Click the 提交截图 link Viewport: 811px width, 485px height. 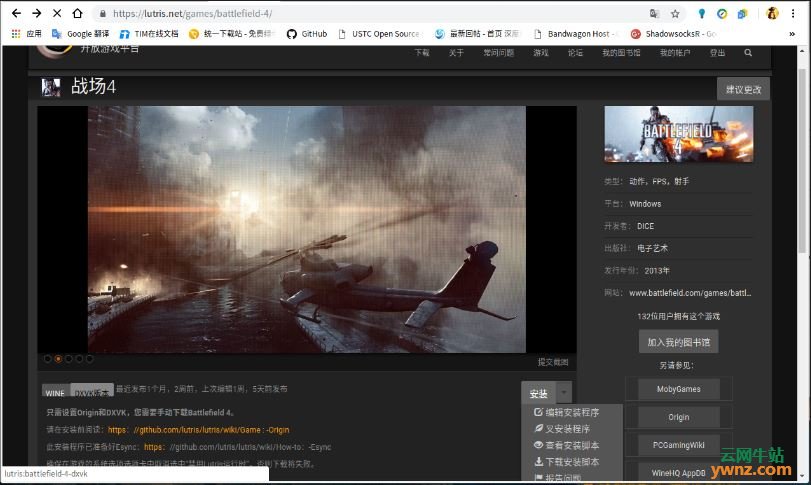553,362
